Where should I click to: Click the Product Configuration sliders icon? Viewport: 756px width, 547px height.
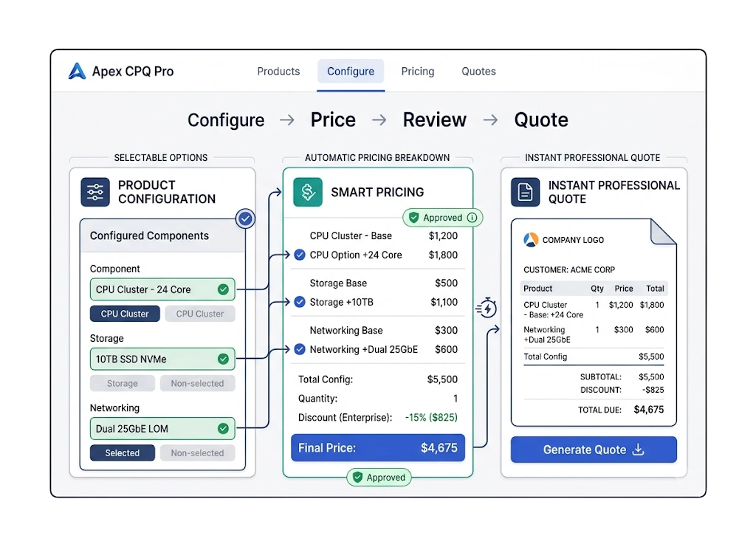click(x=95, y=192)
